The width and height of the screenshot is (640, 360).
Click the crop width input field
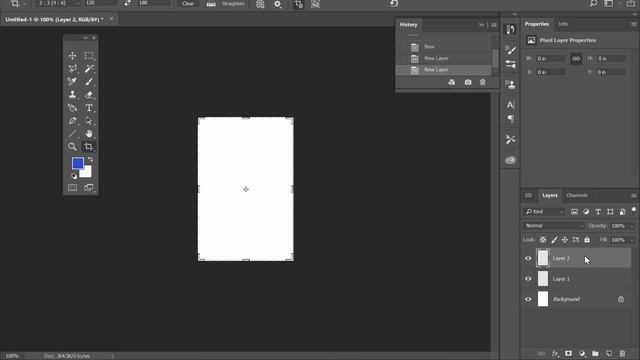(x=100, y=3)
